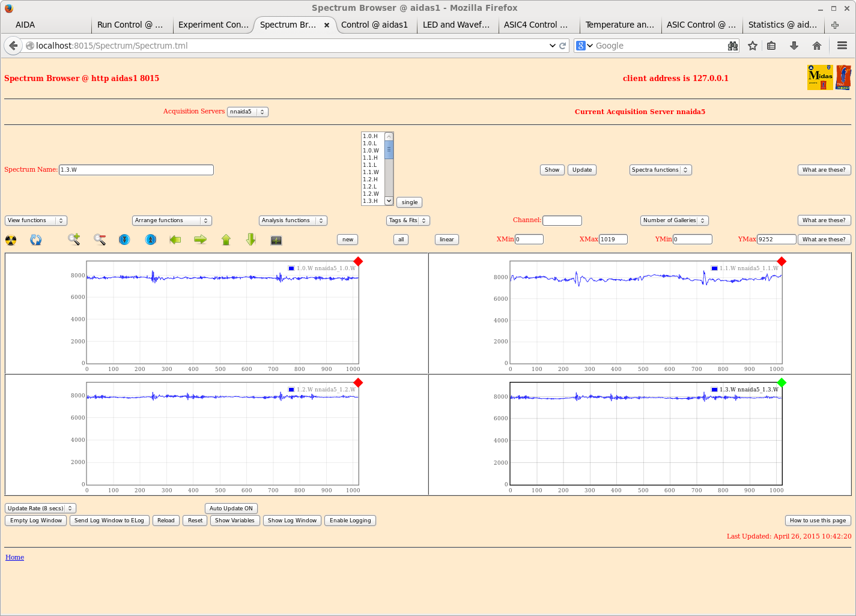
Task: Click the Enable Logging button
Action: (350, 521)
